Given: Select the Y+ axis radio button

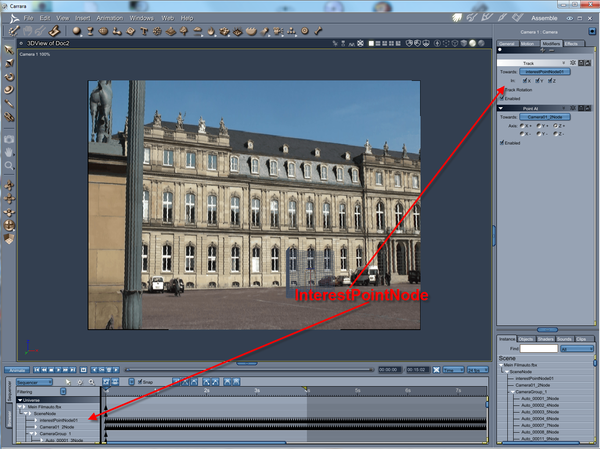Looking at the screenshot, I should pos(539,126).
